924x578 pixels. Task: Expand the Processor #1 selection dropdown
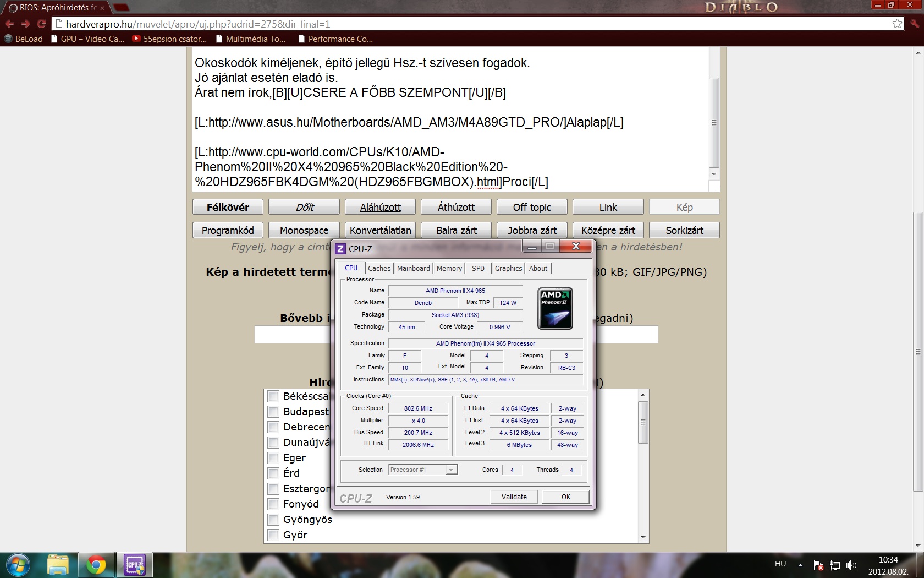tap(451, 470)
